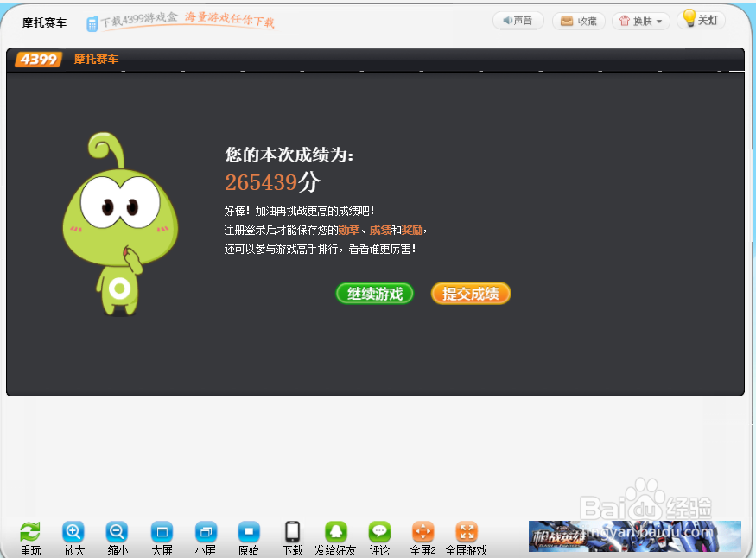Click the 全屏2 fullscreen icon
This screenshot has width=756, height=558.
click(x=422, y=532)
